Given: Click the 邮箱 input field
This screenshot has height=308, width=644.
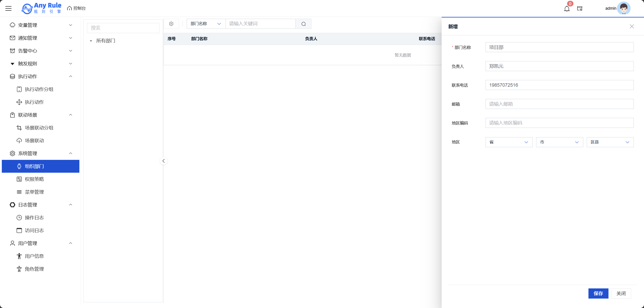Looking at the screenshot, I should [559, 104].
